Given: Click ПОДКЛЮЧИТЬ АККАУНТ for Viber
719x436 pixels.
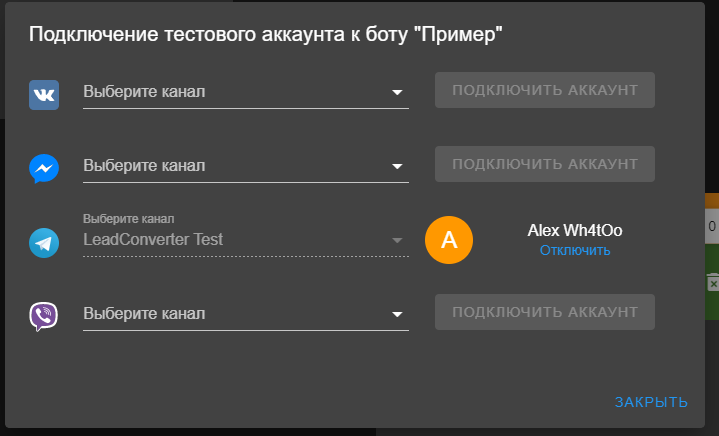Looking at the screenshot, I should pos(545,312).
